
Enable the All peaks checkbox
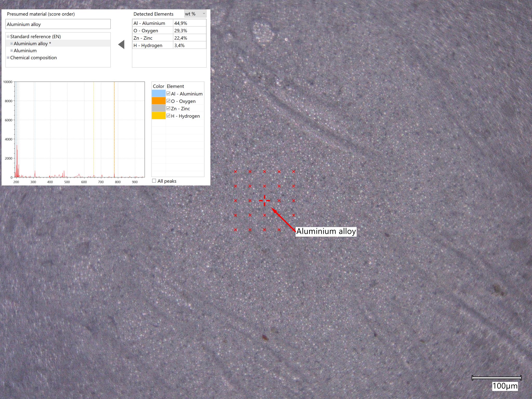click(x=154, y=181)
